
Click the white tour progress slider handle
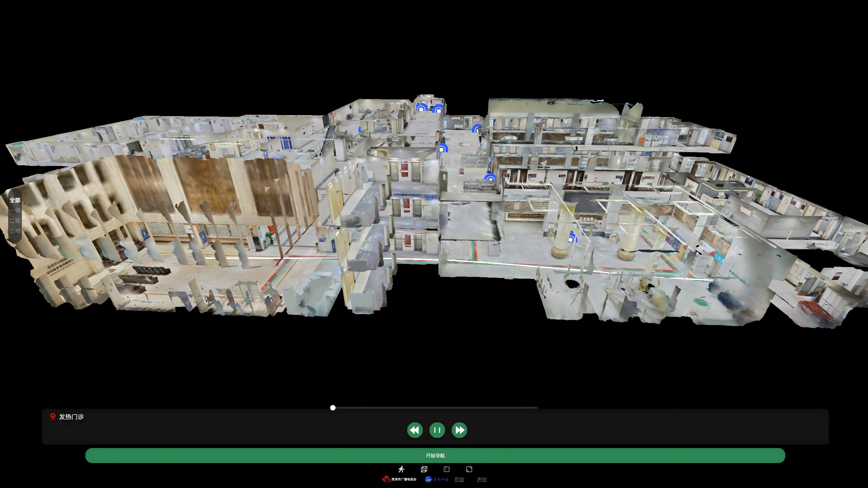(x=333, y=408)
